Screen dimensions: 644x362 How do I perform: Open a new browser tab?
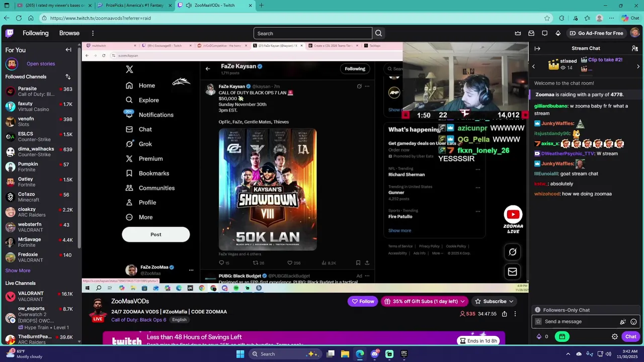click(262, 6)
